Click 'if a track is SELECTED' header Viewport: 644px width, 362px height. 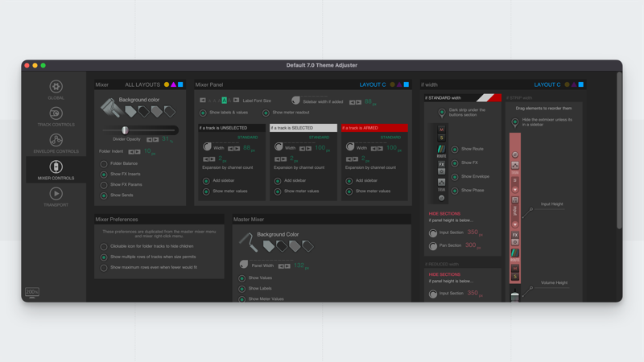coord(303,128)
